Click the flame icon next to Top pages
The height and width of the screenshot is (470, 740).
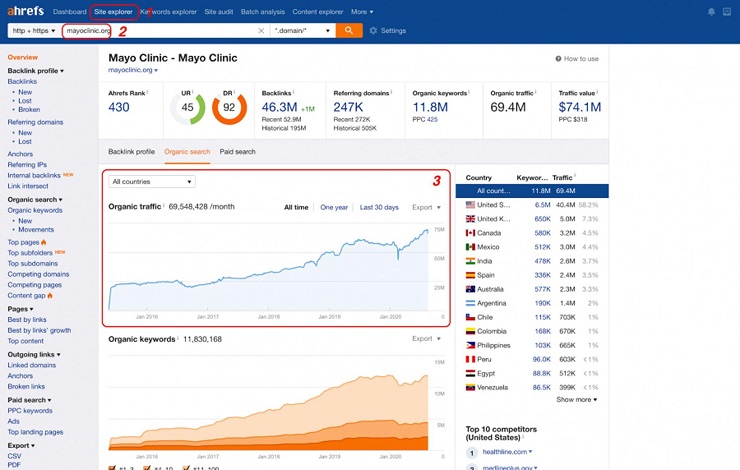[44, 242]
